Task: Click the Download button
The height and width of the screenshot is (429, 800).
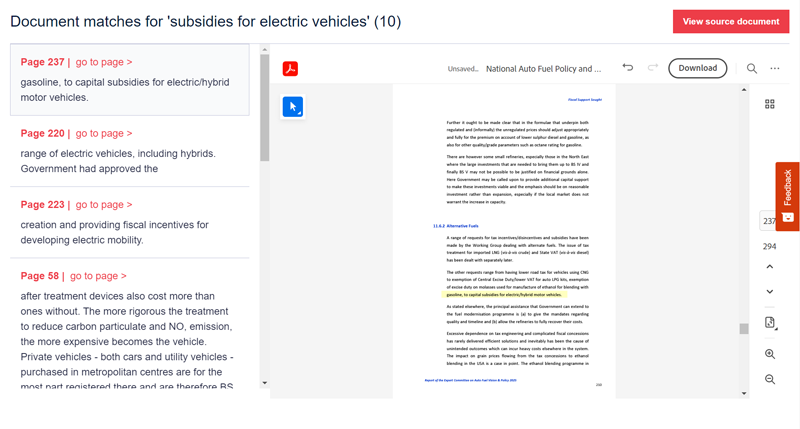Action: point(697,68)
